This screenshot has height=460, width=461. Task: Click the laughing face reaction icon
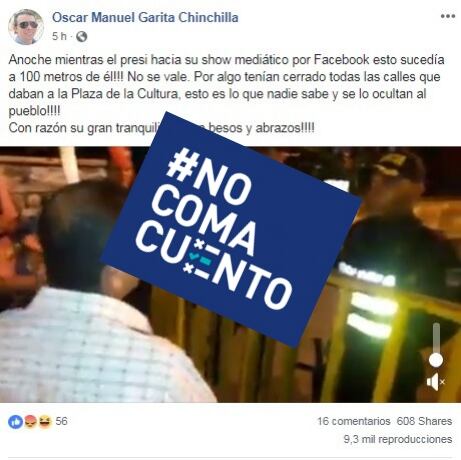pyautogui.click(x=45, y=422)
